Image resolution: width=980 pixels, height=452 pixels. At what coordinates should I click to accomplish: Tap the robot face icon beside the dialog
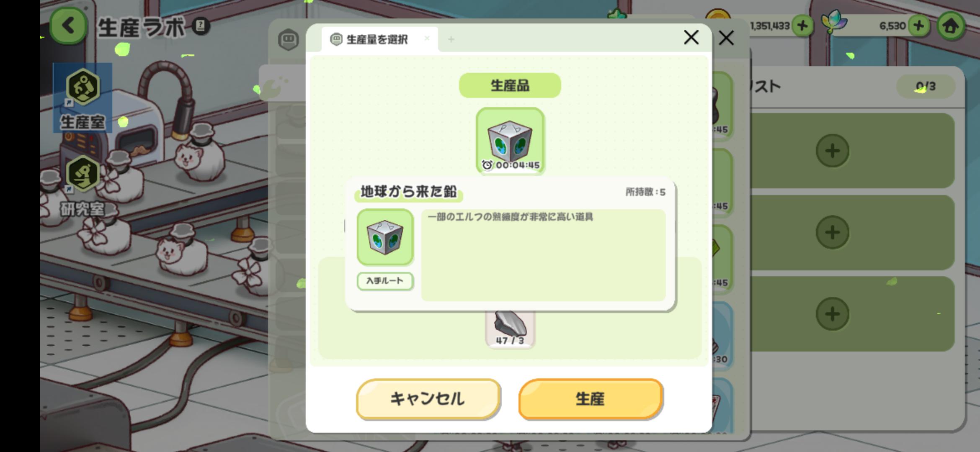(289, 40)
